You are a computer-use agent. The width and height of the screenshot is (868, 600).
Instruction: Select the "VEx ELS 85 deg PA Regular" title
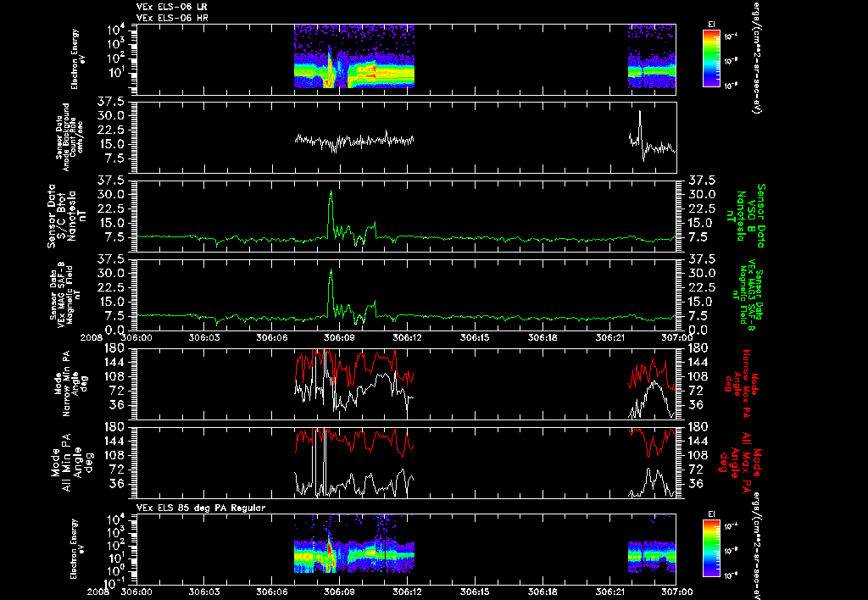coord(201,508)
